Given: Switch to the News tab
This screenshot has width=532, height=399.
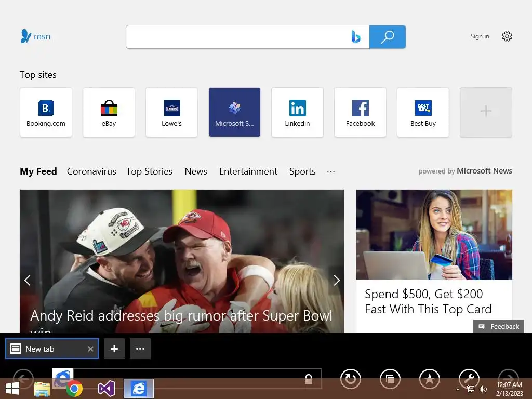Looking at the screenshot, I should click(x=196, y=171).
